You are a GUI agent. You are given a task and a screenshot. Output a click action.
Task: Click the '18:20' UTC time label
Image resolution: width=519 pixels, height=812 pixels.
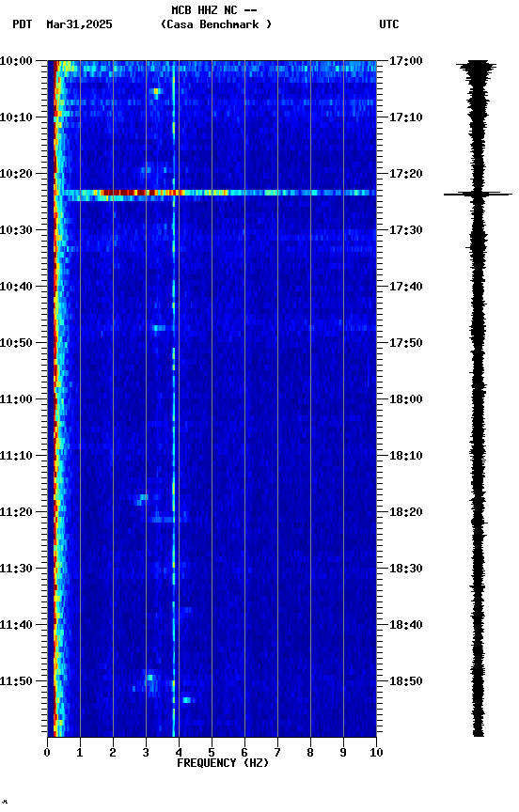(x=406, y=512)
